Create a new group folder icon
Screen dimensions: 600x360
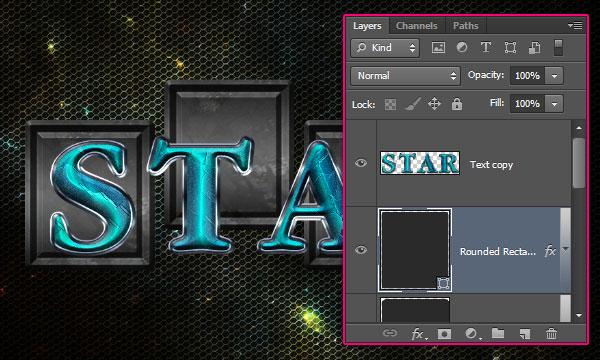[498, 333]
